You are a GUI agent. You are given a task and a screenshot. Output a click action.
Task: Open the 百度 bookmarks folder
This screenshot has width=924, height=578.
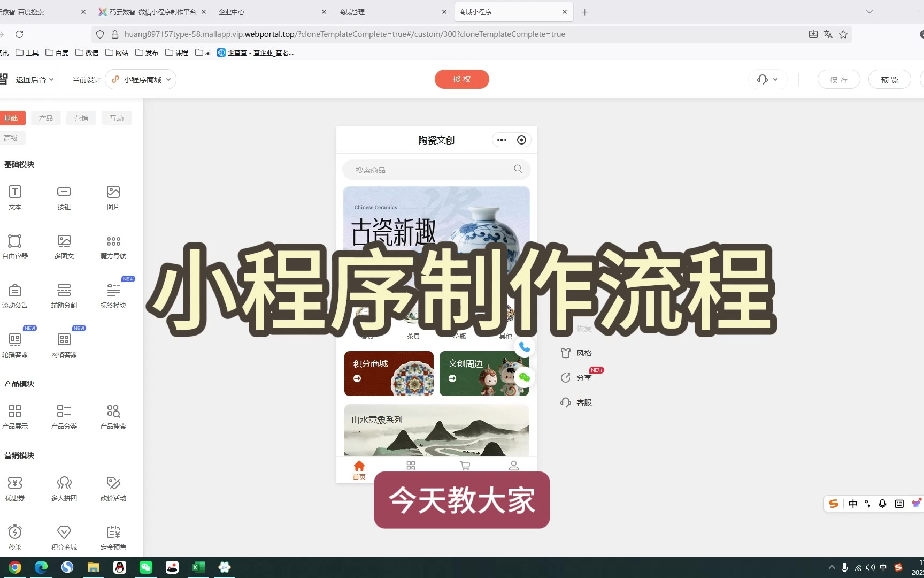(57, 52)
